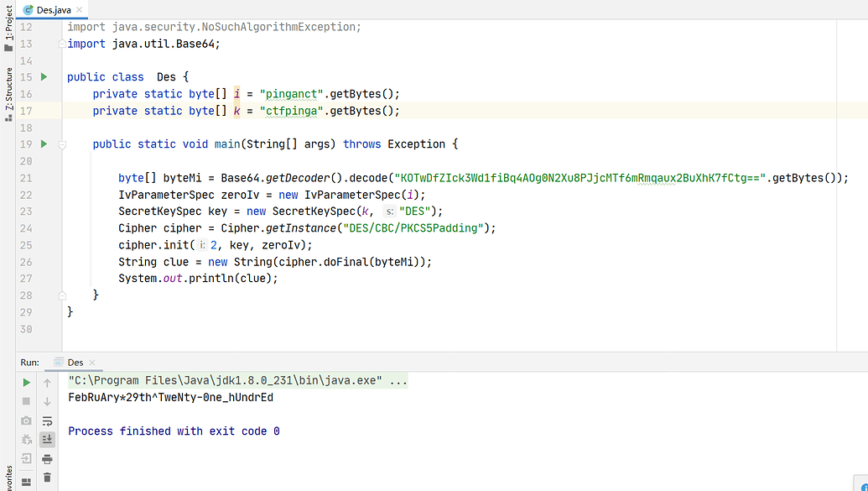The width and height of the screenshot is (868, 491).
Task: Click the Stop process square icon
Action: (x=26, y=401)
